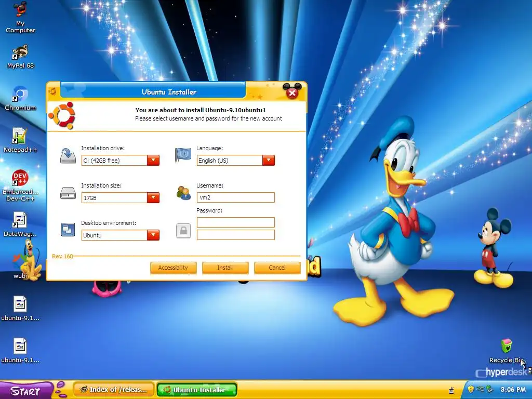
Task: Click the password confirmation field
Action: [x=236, y=235]
